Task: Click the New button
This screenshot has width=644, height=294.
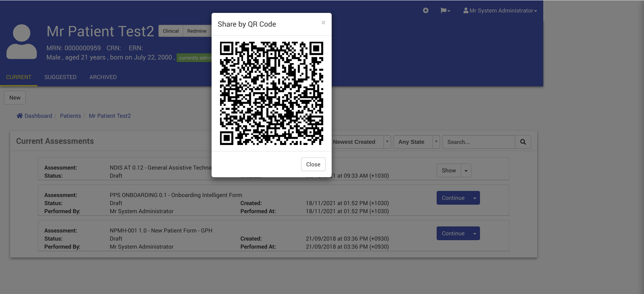Action: click(15, 98)
